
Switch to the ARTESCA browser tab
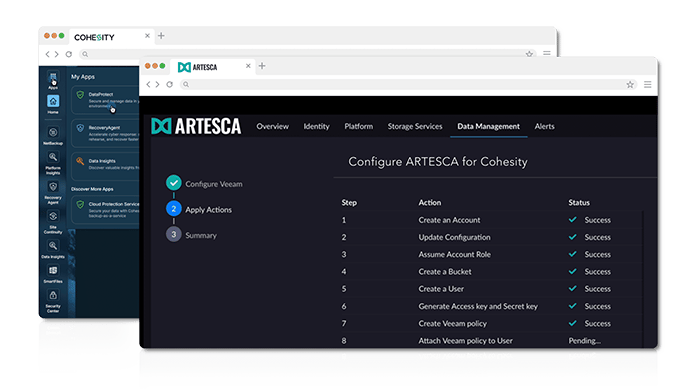[212, 67]
